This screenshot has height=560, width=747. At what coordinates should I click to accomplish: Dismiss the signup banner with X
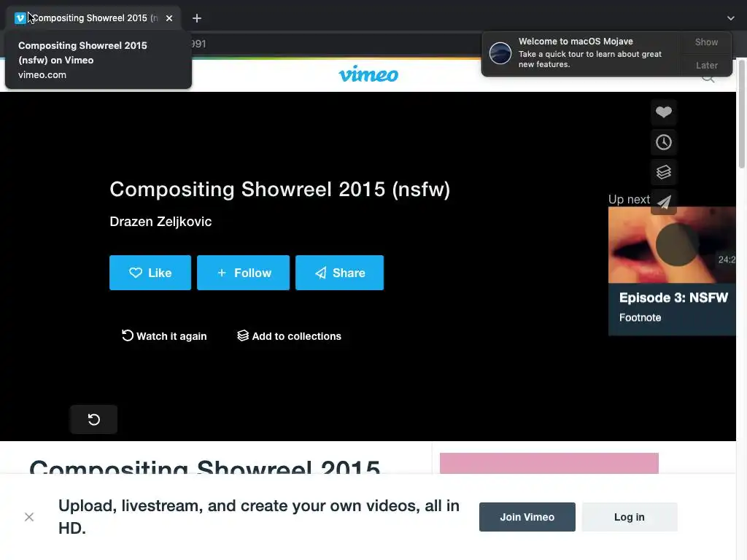(x=29, y=517)
